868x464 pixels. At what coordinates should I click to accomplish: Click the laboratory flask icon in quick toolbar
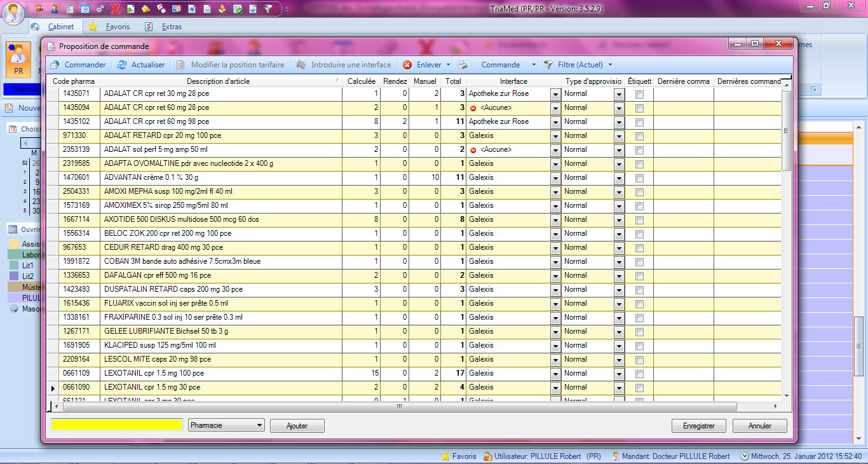(253, 9)
